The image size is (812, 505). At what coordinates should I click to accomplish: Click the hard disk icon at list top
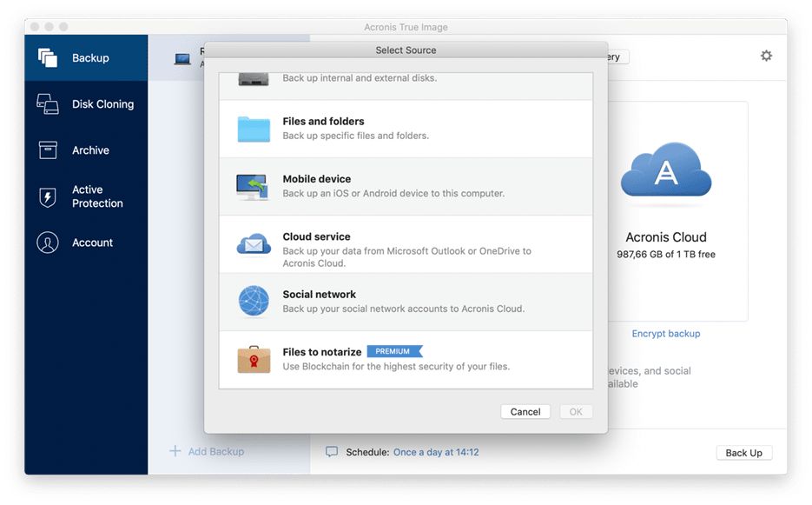(254, 79)
